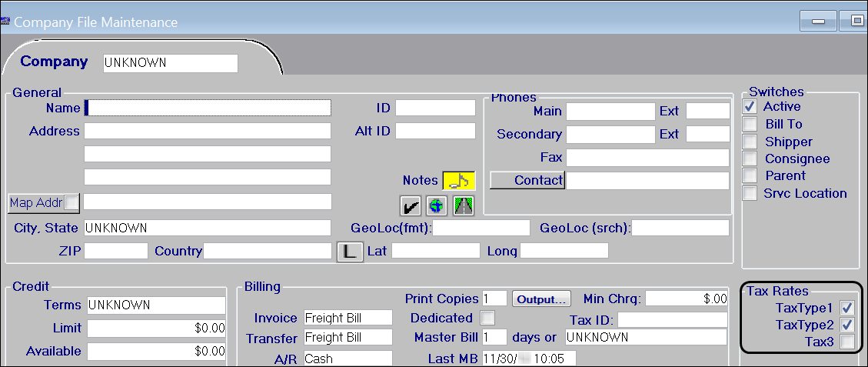868x367 pixels.
Task: Uncheck the Active switch
Action: click(750, 107)
